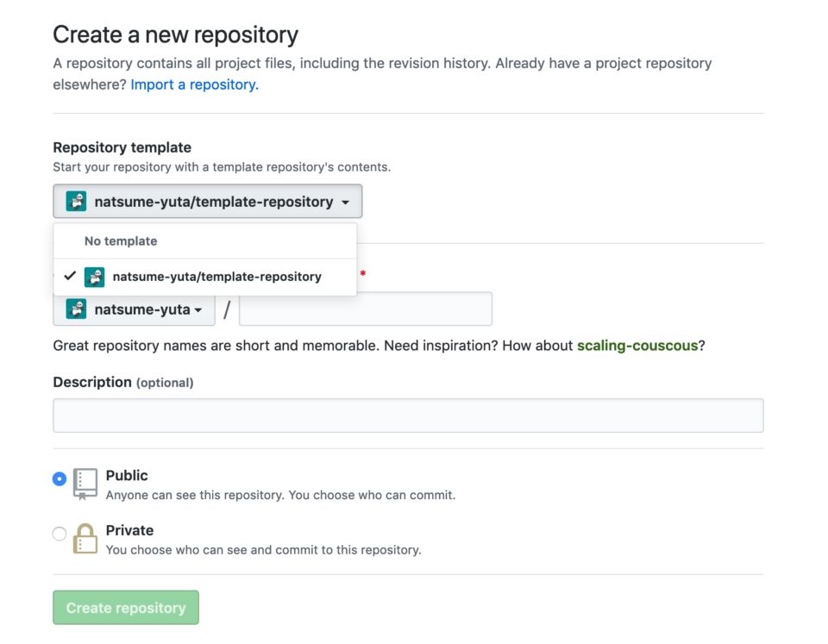Collapse the repository template dropdown
Image resolution: width=828 pixels, height=644 pixels.
click(x=206, y=201)
